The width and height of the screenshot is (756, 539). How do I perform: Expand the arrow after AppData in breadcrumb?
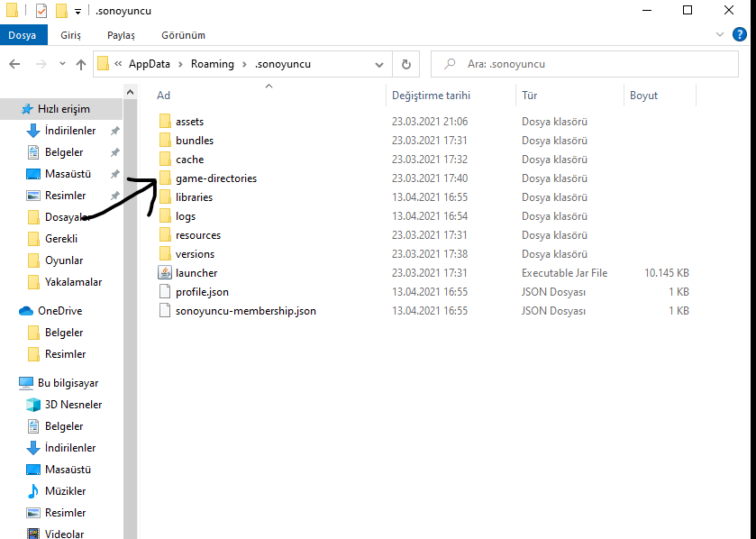[x=180, y=64]
